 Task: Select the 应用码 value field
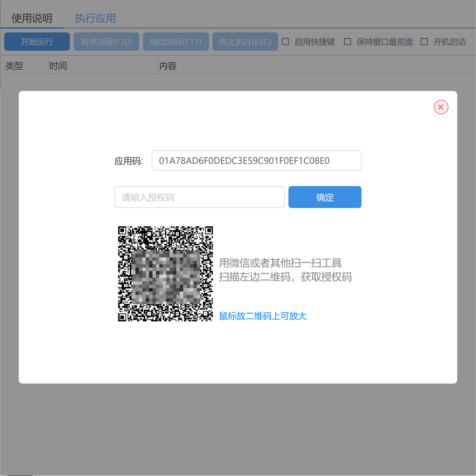[256, 160]
